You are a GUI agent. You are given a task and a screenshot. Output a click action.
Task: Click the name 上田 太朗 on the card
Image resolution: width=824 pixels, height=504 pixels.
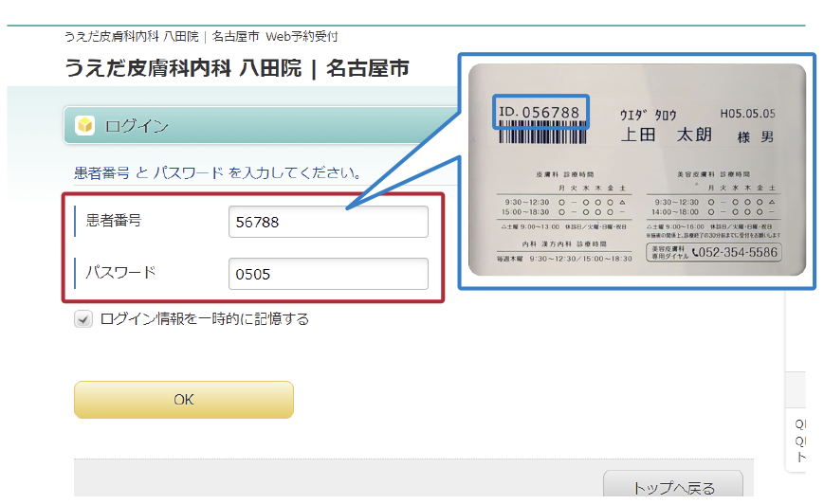click(667, 135)
